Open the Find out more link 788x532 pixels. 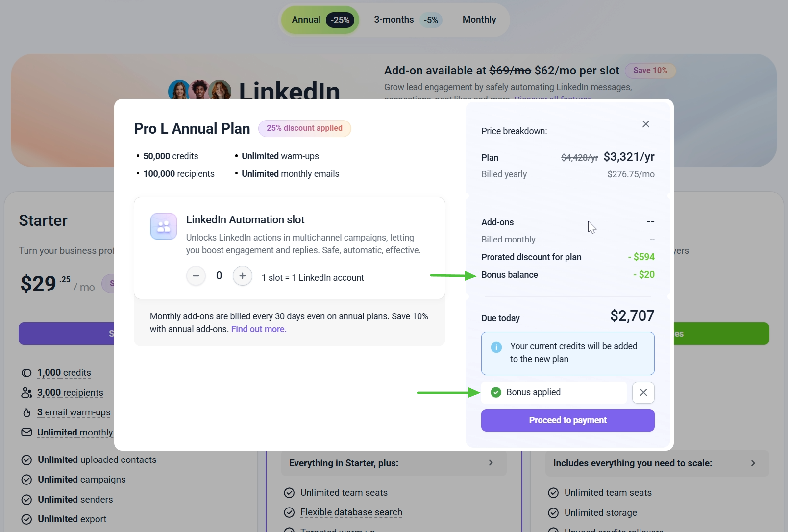click(259, 329)
